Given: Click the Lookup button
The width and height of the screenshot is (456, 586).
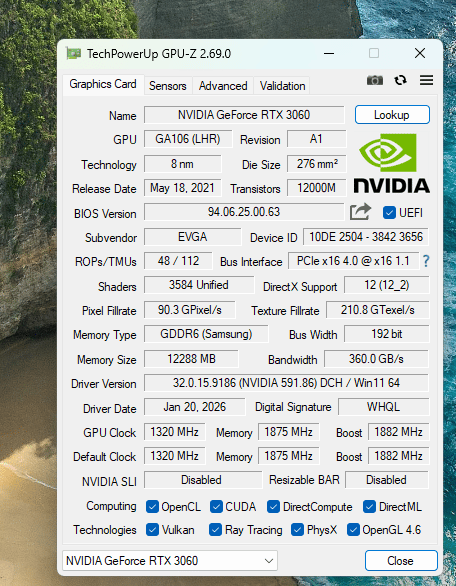Looking at the screenshot, I should (x=392, y=114).
